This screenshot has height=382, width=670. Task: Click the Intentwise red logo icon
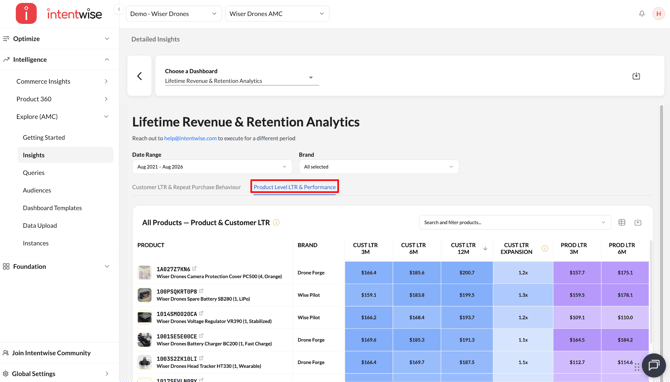(x=26, y=13)
